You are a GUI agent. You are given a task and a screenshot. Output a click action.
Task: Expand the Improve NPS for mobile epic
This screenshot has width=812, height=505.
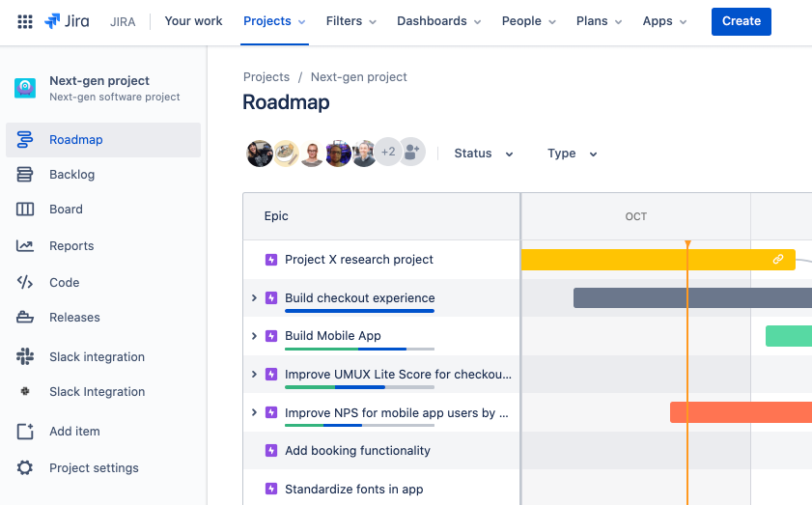[x=255, y=413]
